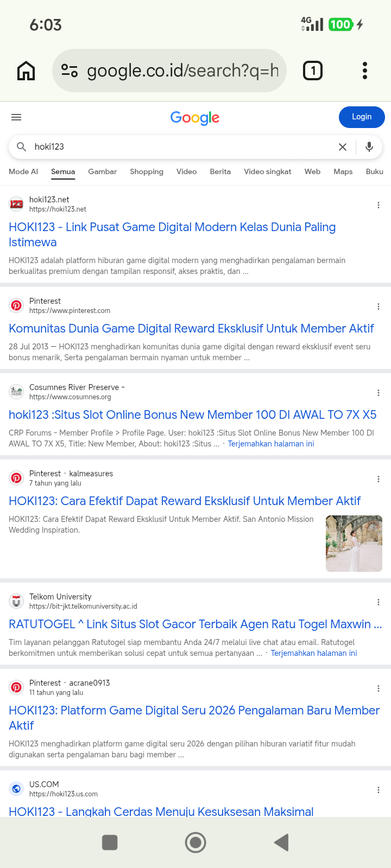The width and height of the screenshot is (391, 868).
Task: Tap '7 tahun yang lalu' text
Action: tap(55, 483)
